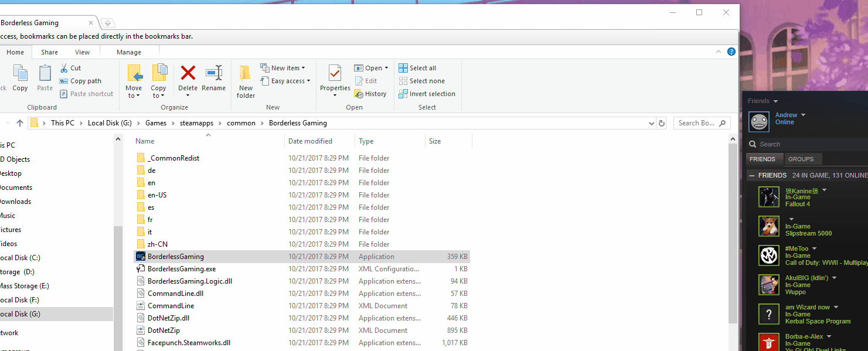Navigate to common in the address path
Viewport: 868px width, 351px height.
coord(241,123)
